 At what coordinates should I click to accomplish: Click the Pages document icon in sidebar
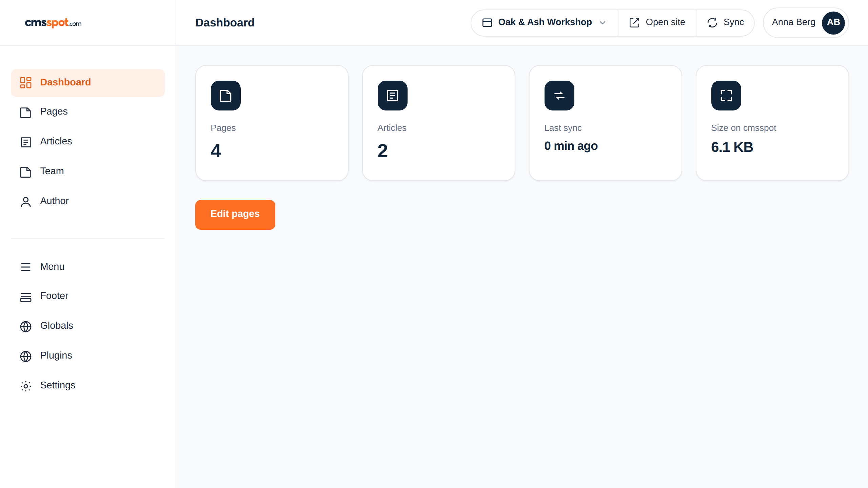[26, 112]
